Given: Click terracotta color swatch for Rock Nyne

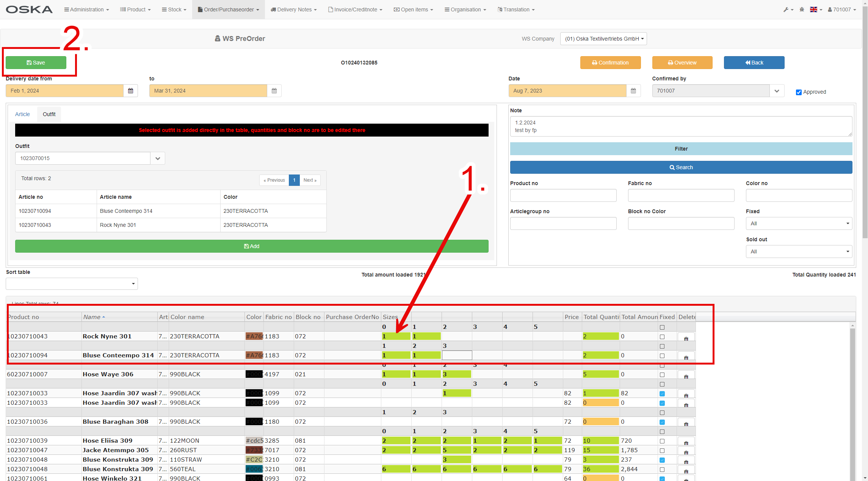Looking at the screenshot, I should click(x=254, y=336).
